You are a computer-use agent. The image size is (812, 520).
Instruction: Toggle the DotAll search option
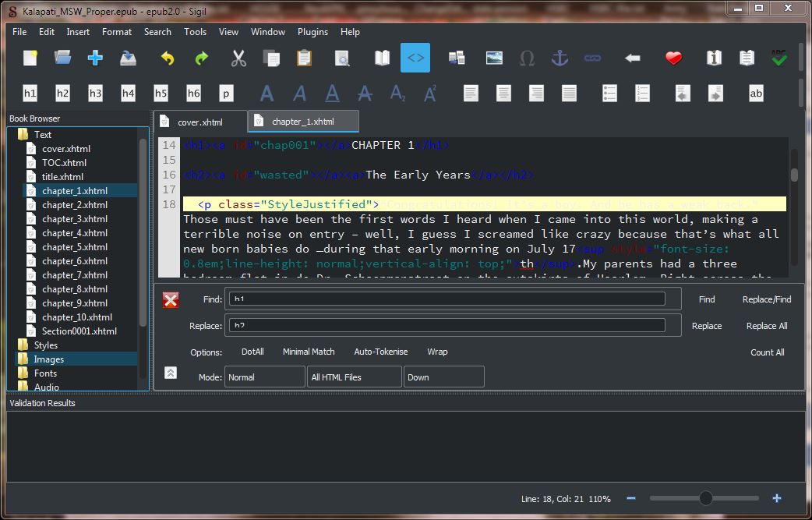[x=252, y=352]
